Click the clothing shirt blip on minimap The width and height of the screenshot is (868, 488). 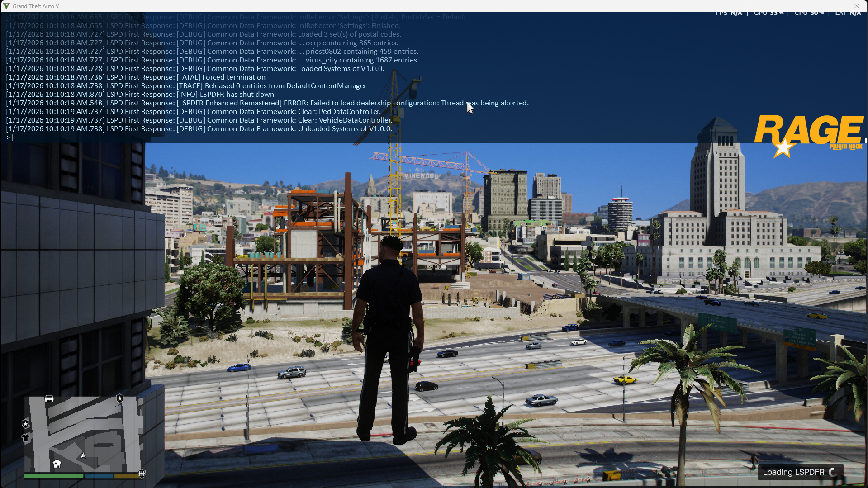click(26, 437)
